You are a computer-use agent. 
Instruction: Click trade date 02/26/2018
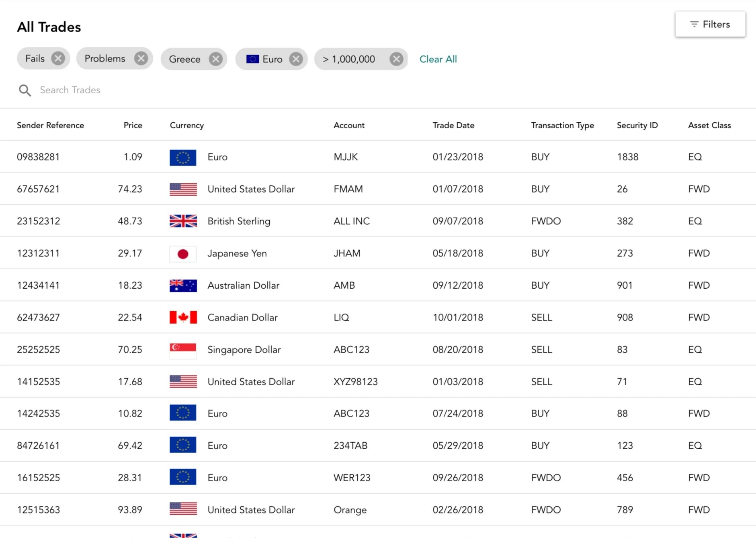tap(458, 510)
